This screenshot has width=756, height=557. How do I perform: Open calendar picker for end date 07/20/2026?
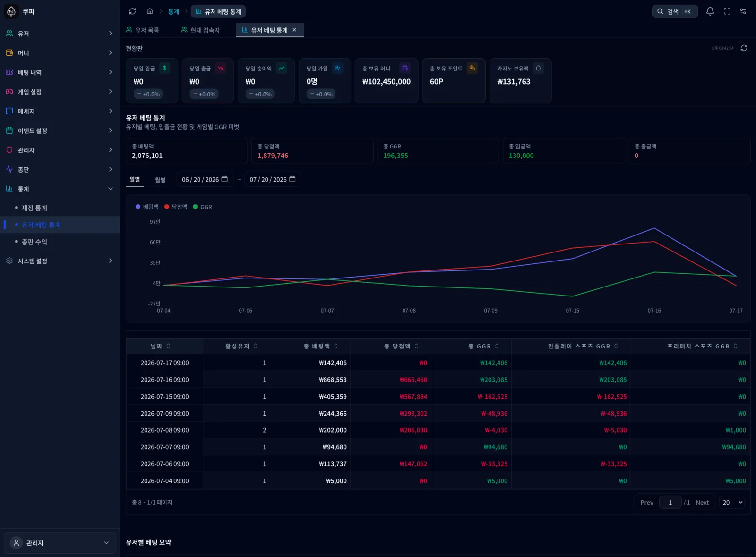(292, 179)
